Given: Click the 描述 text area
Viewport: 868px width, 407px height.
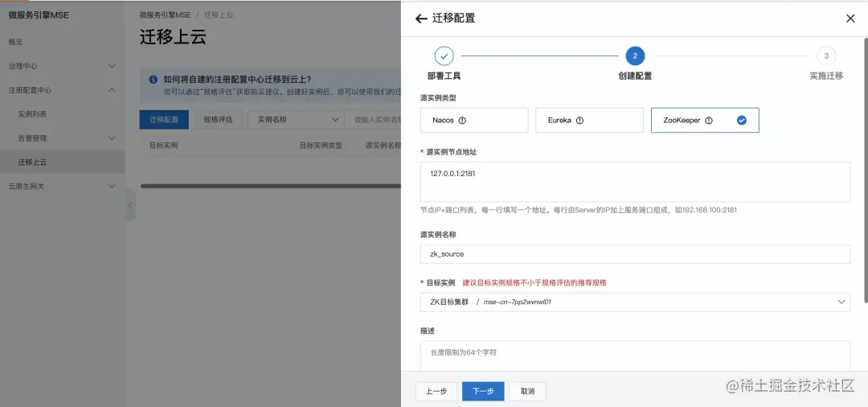Looking at the screenshot, I should tap(635, 356).
